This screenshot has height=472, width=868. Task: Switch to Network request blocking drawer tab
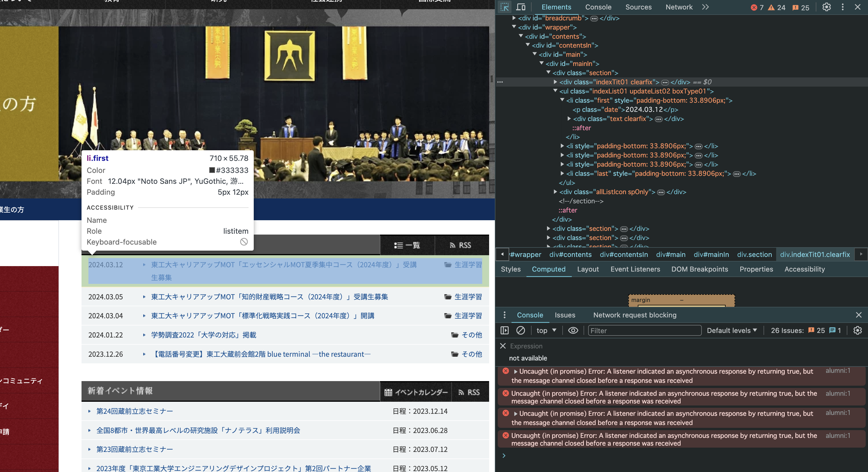point(635,315)
